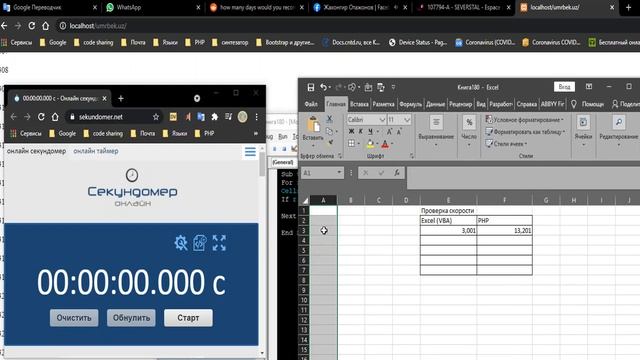Toggle italic (К) in Excel
640x360 pixels.
(361, 131)
